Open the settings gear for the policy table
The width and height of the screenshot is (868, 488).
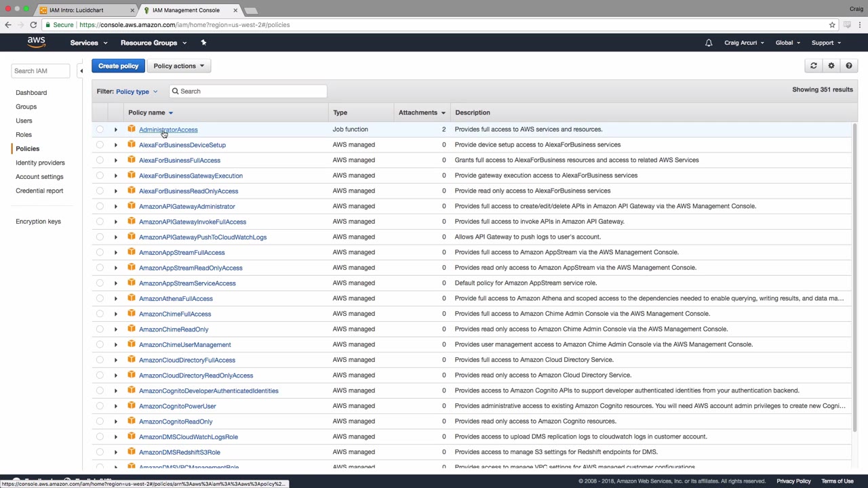831,66
